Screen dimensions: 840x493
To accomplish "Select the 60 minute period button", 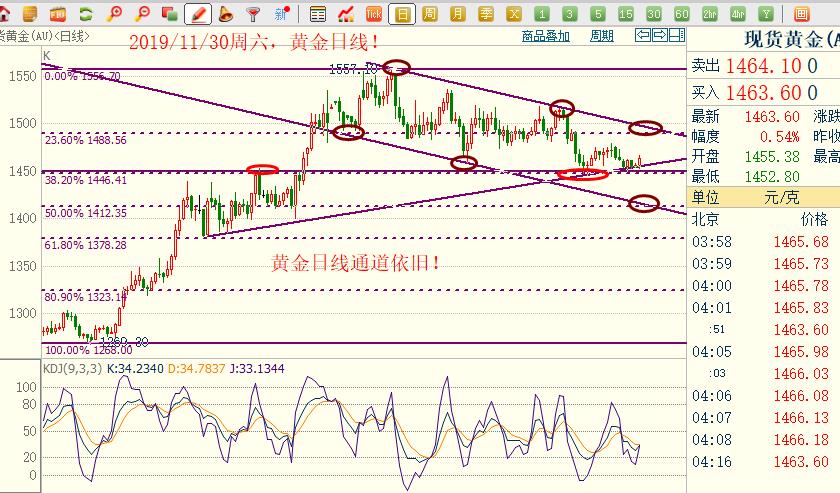I will pyautogui.click(x=682, y=14).
